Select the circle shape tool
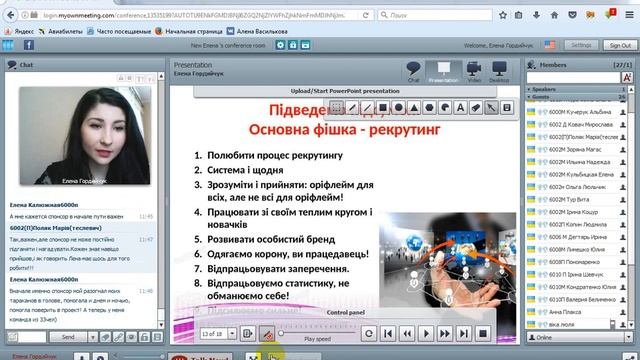The height and width of the screenshot is (360, 640). point(398,108)
